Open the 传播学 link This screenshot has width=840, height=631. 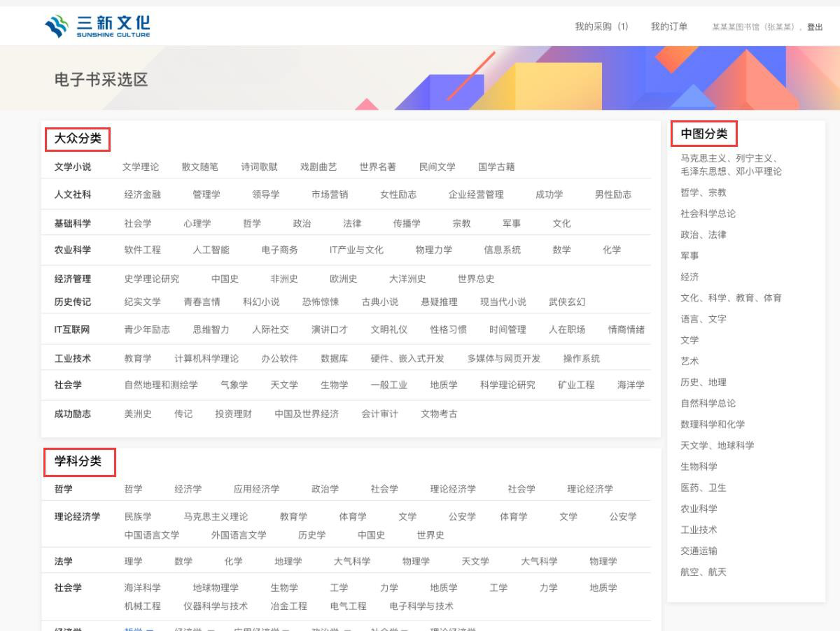[407, 223]
